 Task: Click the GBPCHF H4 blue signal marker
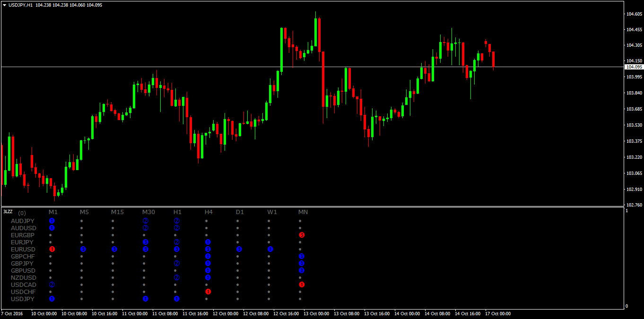[208, 256]
